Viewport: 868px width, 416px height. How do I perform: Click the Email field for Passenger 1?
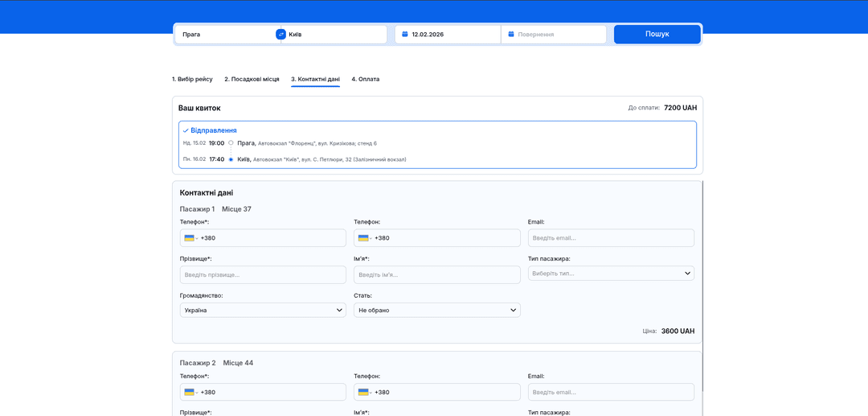[611, 238]
